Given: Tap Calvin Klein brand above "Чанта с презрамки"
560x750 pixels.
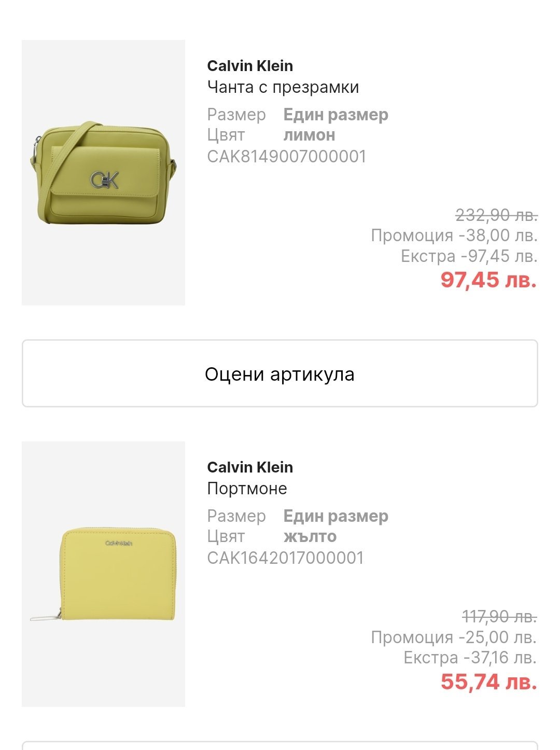Looking at the screenshot, I should click(250, 66).
